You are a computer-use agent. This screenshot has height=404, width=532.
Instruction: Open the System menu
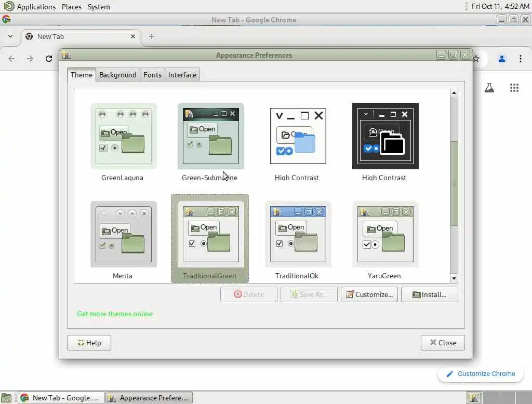(99, 7)
